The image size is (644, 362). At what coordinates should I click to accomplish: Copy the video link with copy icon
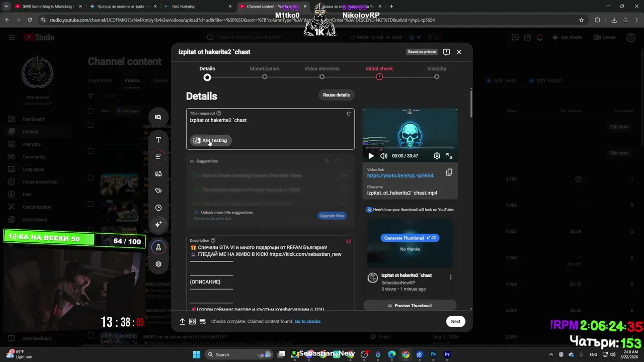(449, 172)
